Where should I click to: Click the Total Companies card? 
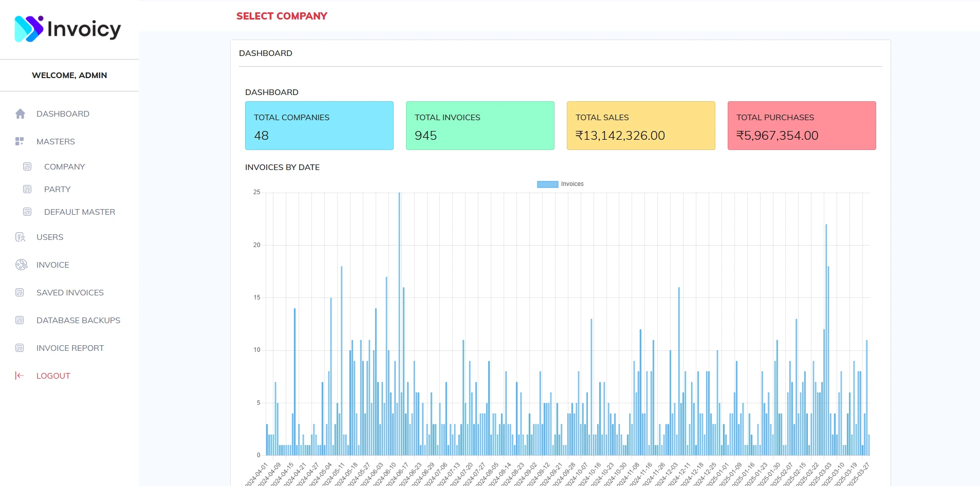[319, 126]
